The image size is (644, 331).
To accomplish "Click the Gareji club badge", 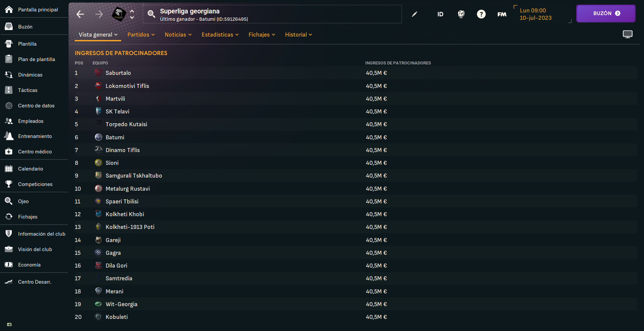I will click(98, 240).
